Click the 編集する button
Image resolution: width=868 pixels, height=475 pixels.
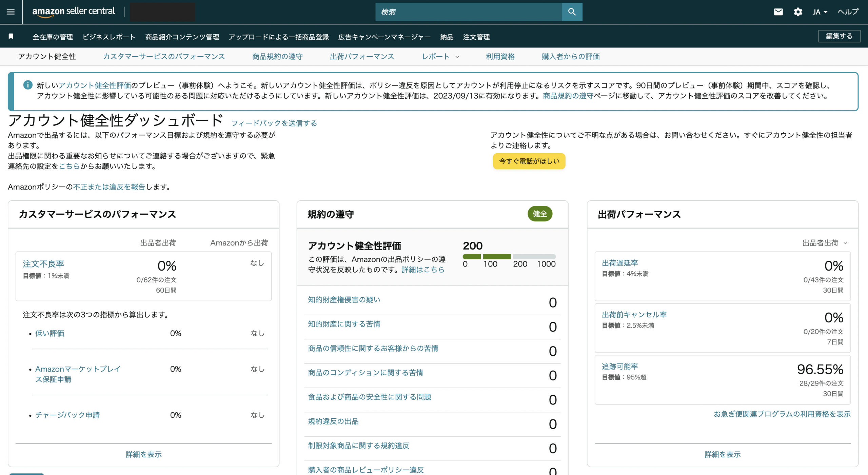pos(839,36)
